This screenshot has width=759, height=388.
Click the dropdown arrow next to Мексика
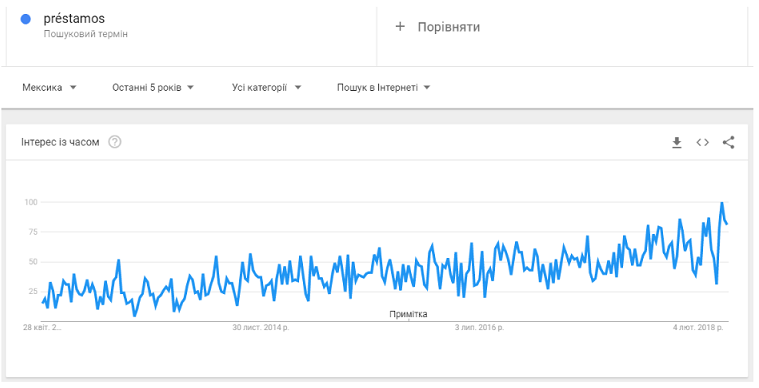coord(73,88)
